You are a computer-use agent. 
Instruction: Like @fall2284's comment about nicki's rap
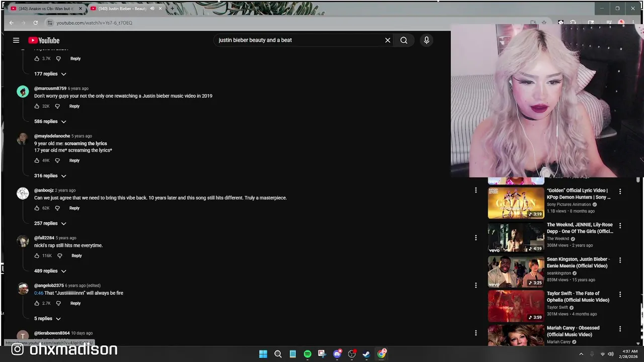coord(37,255)
